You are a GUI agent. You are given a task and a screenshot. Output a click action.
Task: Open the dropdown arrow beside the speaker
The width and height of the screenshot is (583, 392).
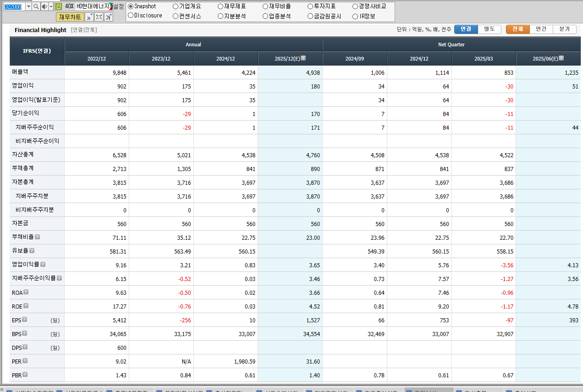click(51, 6)
